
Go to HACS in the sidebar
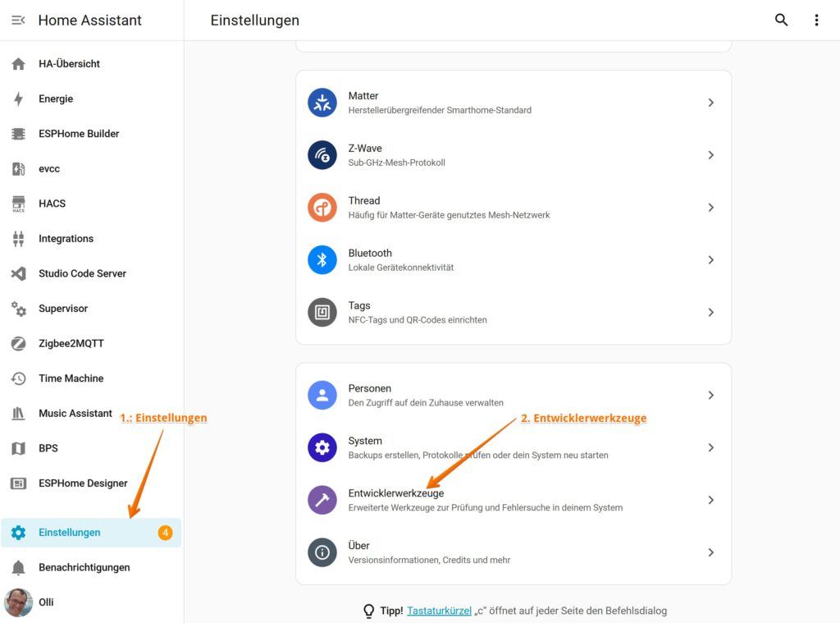tap(52, 204)
